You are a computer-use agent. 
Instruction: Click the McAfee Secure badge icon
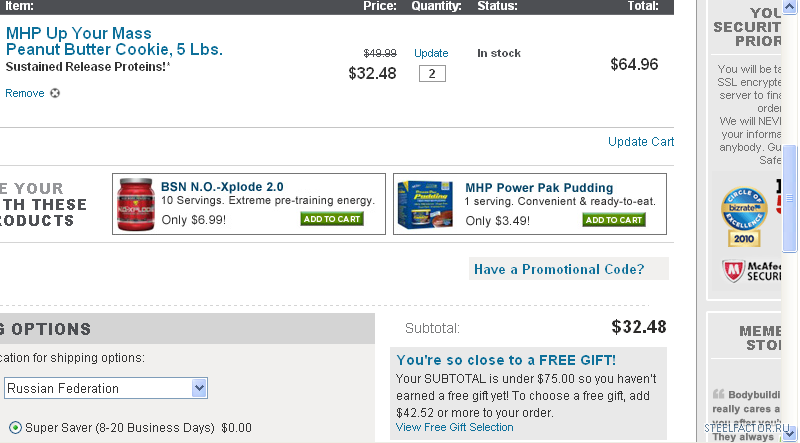coord(733,271)
